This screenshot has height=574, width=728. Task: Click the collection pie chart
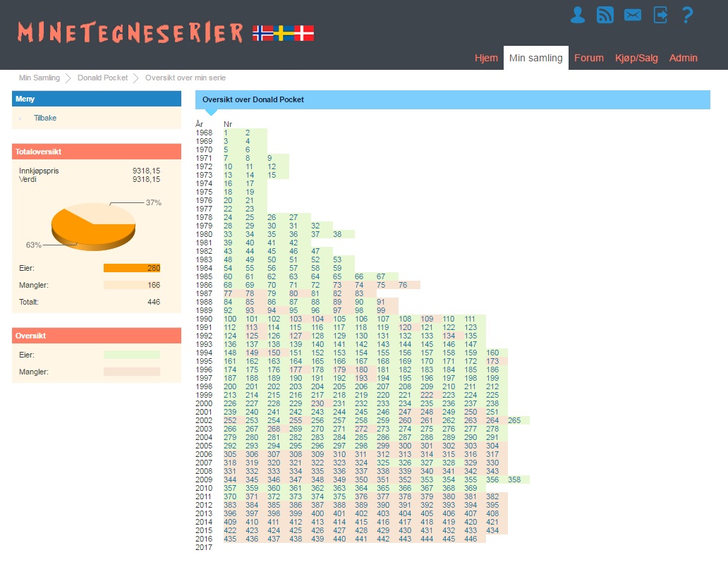[93, 226]
